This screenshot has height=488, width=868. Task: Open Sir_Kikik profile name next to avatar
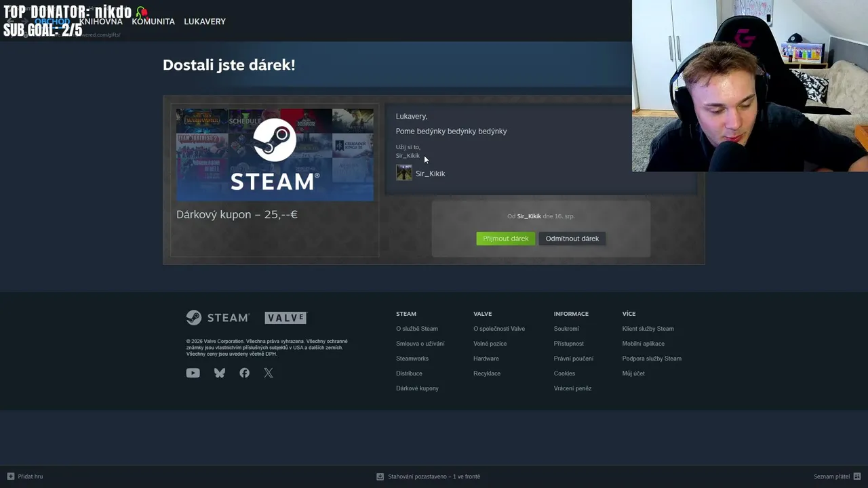[430, 174]
